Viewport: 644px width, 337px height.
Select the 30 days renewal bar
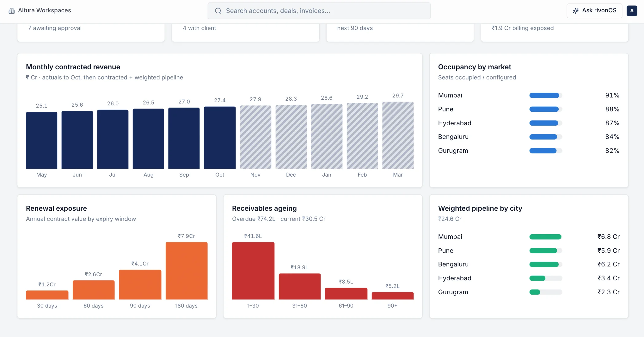click(x=47, y=295)
